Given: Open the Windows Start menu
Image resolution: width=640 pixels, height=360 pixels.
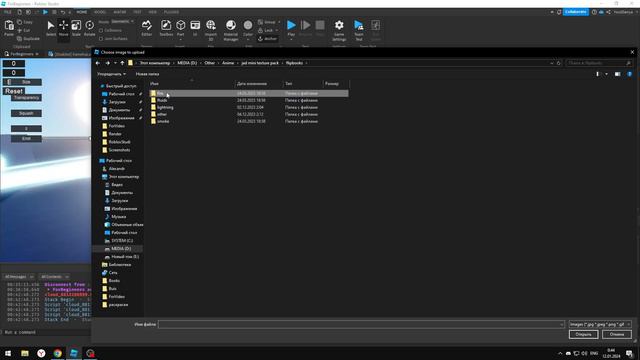Looking at the screenshot, I should pyautogui.click(x=8, y=353).
